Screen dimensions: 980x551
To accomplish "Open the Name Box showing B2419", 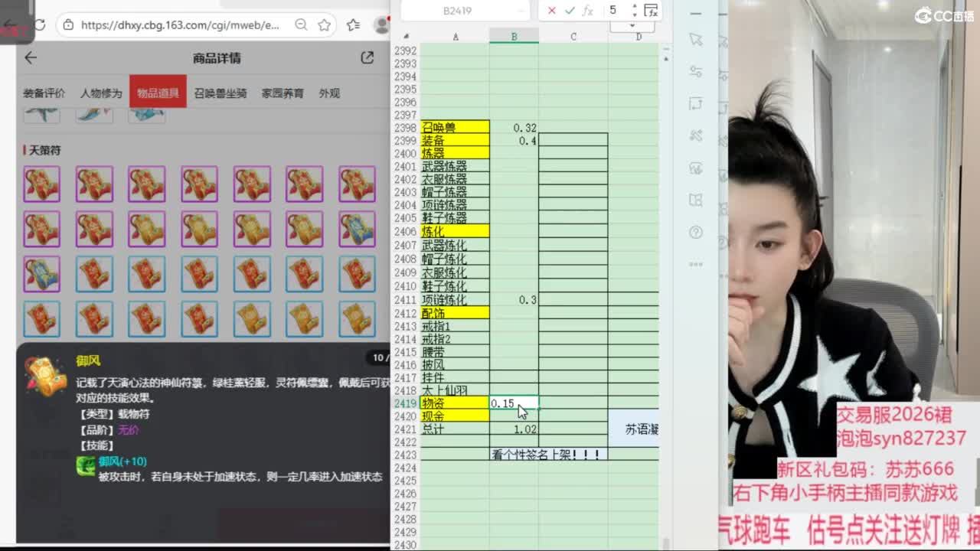I will [458, 11].
